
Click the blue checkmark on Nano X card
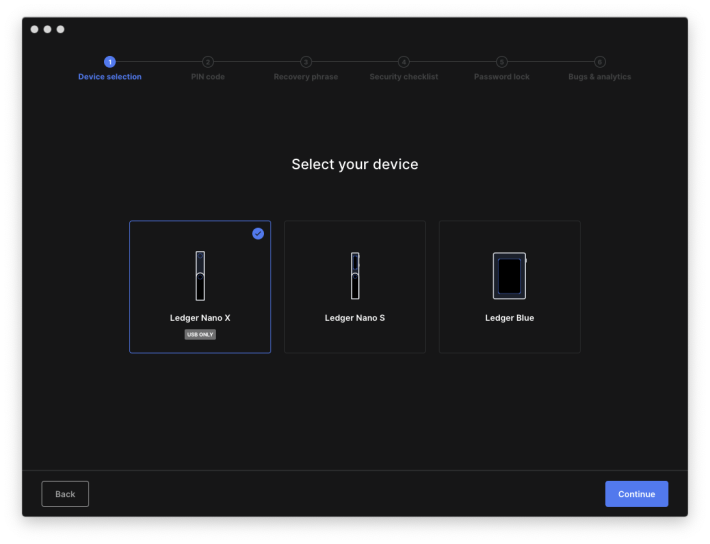click(x=258, y=234)
